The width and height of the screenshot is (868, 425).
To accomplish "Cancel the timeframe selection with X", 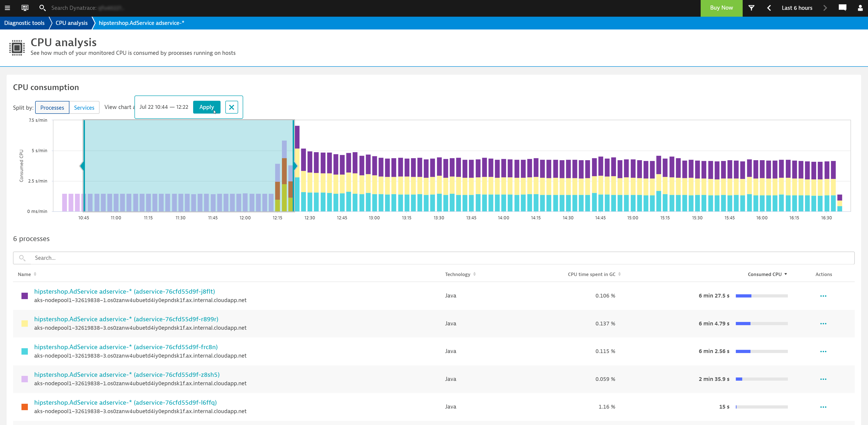I will coord(231,107).
